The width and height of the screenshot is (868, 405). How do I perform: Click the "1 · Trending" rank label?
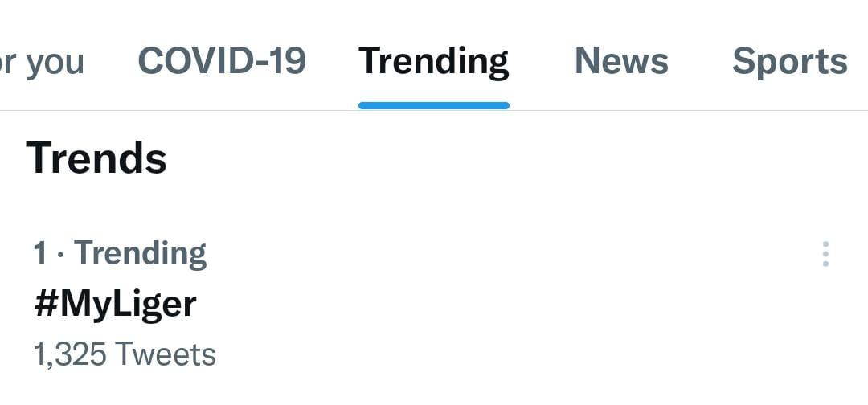[120, 253]
